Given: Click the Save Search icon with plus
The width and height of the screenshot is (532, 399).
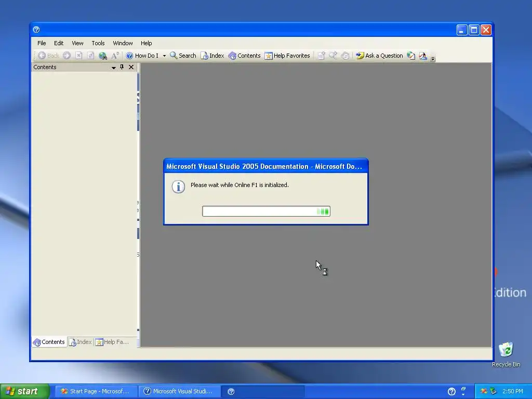Looking at the screenshot, I should coord(333,56).
